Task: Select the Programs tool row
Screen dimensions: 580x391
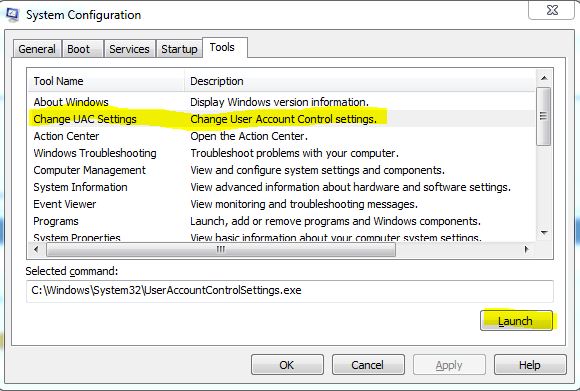Action: coord(281,221)
